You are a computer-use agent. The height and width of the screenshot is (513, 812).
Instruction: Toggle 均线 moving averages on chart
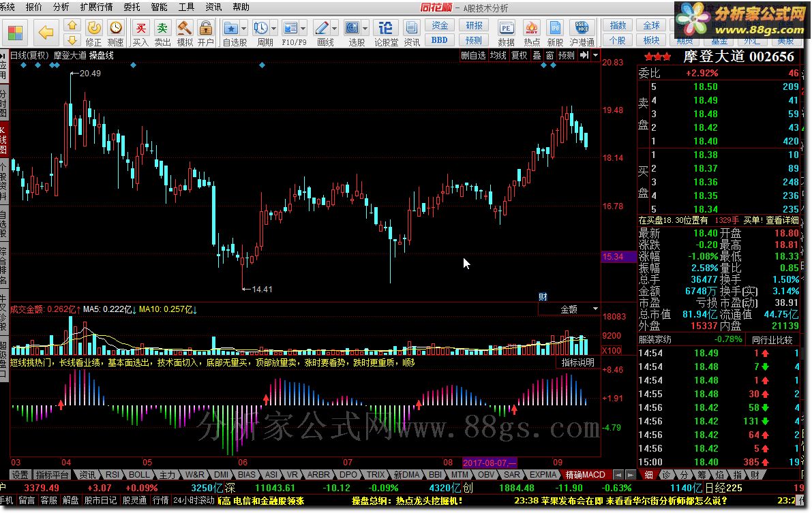coord(498,55)
